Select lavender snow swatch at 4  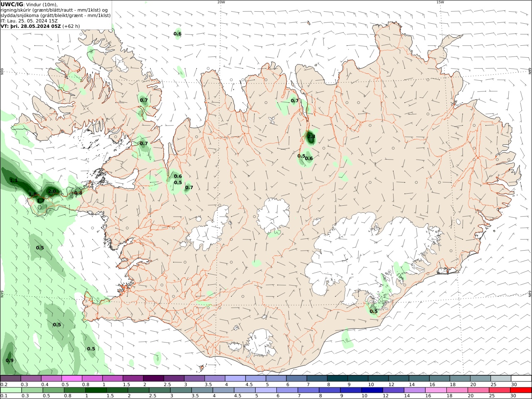click(235, 378)
